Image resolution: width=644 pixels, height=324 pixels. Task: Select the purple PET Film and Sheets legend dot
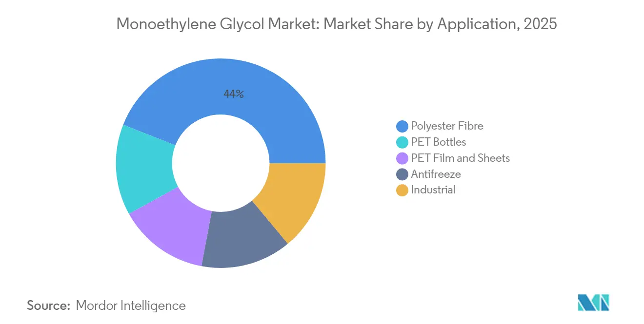[x=401, y=158]
